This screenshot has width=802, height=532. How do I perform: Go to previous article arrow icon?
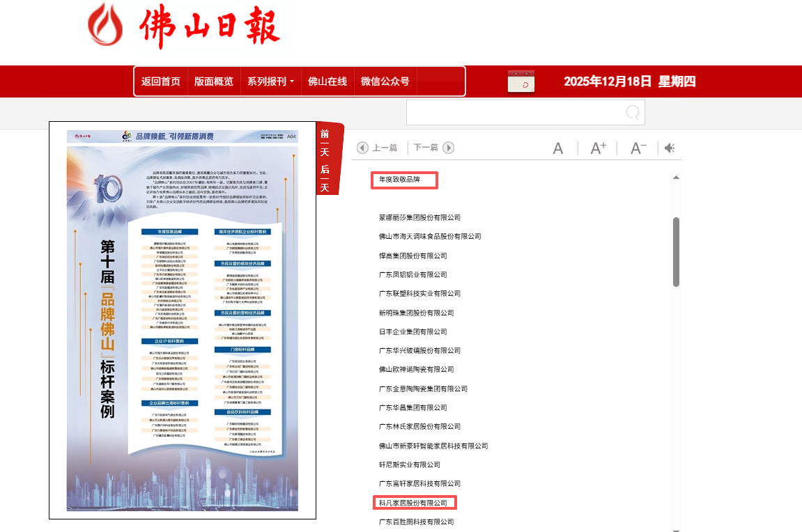point(362,148)
